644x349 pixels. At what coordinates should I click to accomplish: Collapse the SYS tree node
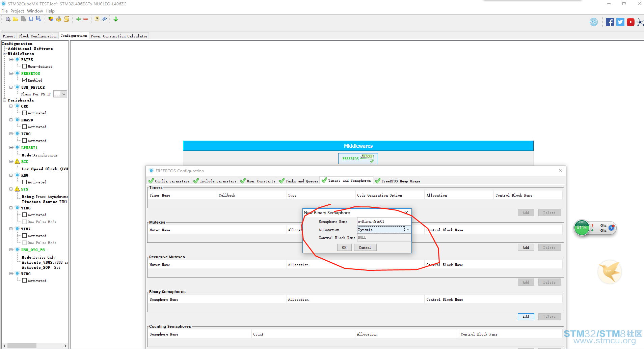(x=11, y=189)
